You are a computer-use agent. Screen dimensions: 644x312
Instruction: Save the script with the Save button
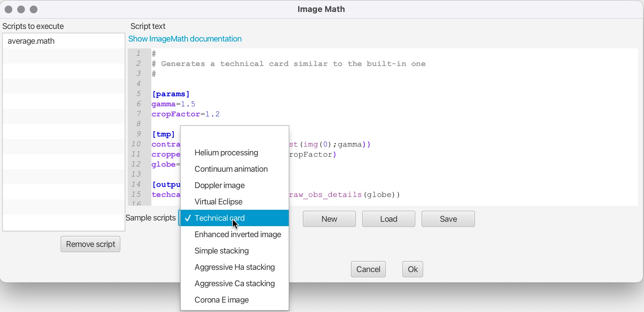pos(448,219)
